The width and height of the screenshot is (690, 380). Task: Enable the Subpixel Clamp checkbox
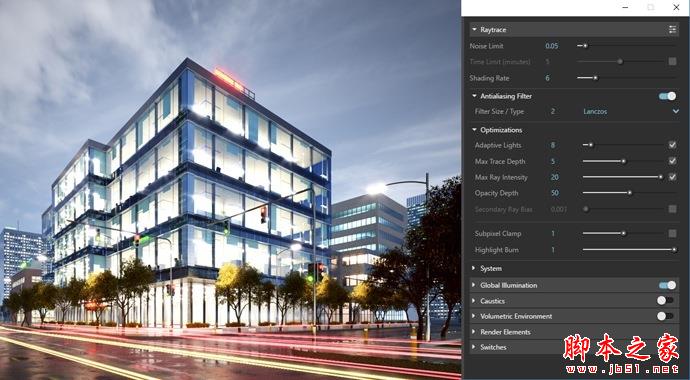click(x=672, y=233)
